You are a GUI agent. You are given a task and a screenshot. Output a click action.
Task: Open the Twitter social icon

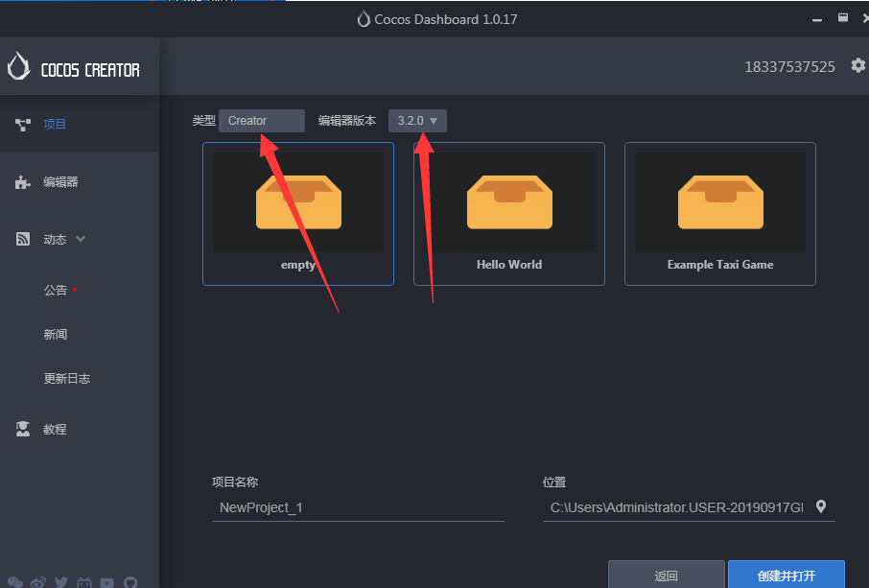61,582
